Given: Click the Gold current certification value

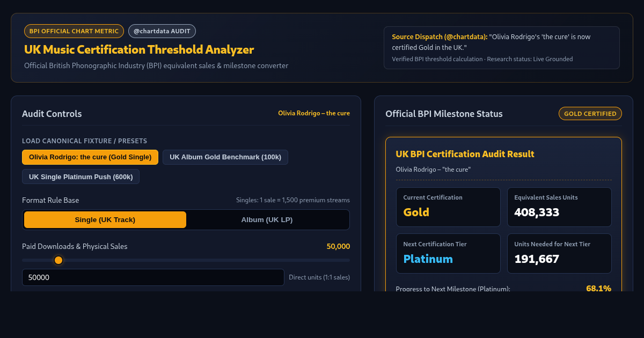Looking at the screenshot, I should (416, 212).
